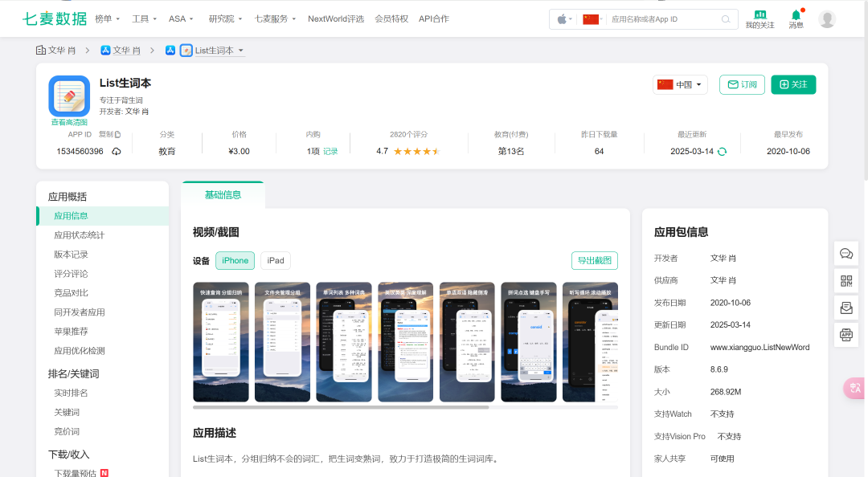Open feedback inbox floating icon
The height and width of the screenshot is (477, 868).
click(846, 308)
